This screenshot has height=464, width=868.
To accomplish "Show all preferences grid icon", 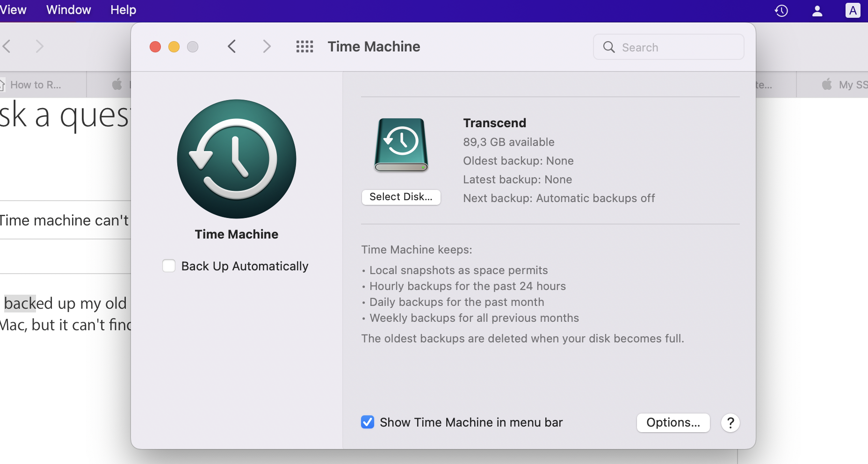I will coord(305,46).
